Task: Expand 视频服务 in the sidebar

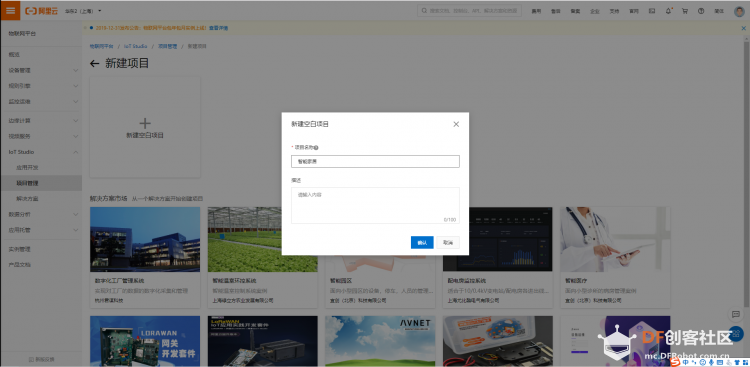Action: tap(41, 136)
